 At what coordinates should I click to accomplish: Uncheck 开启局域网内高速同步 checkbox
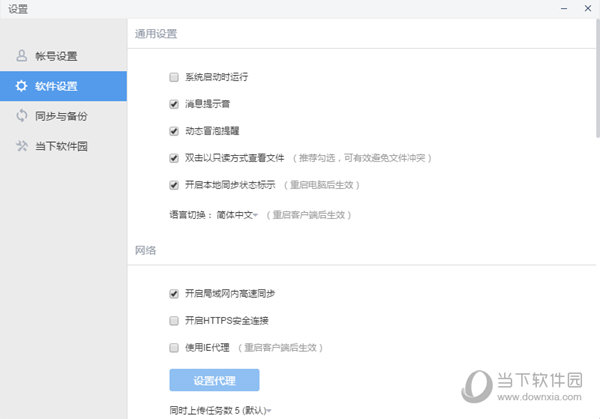point(174,294)
